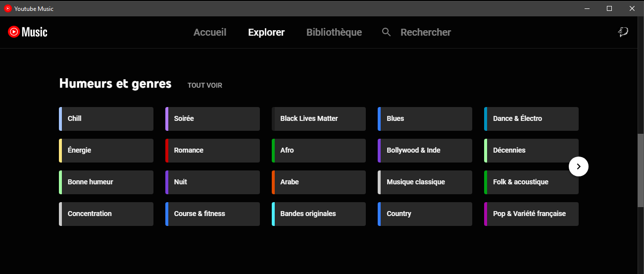Open the Pop & Variété française genre
Image resolution: width=644 pixels, height=274 pixels.
(531, 214)
